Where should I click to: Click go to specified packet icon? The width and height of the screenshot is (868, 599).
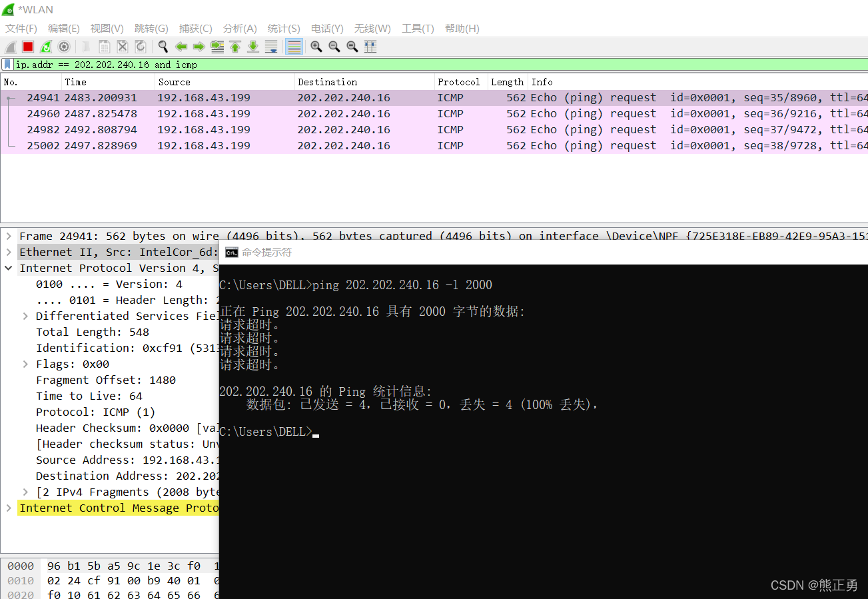coord(217,47)
